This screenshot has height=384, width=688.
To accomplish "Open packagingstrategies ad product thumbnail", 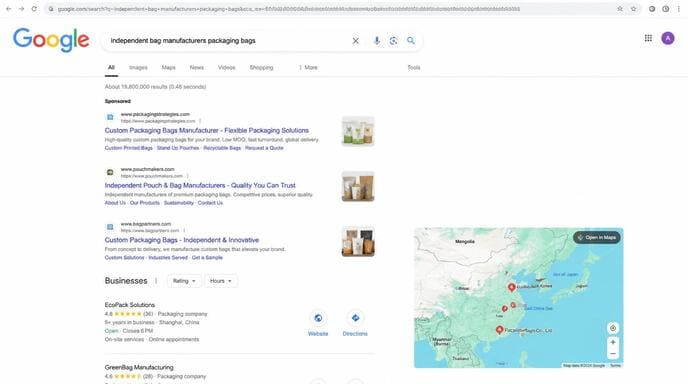I will click(x=358, y=131).
